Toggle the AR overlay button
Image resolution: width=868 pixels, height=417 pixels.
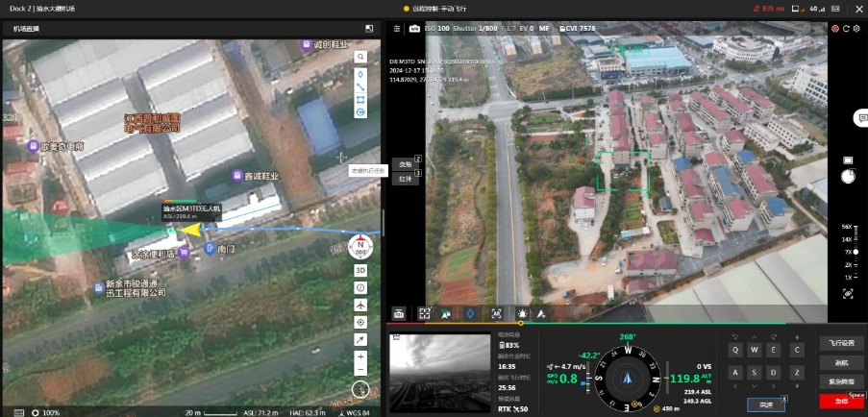pyautogui.click(x=497, y=313)
